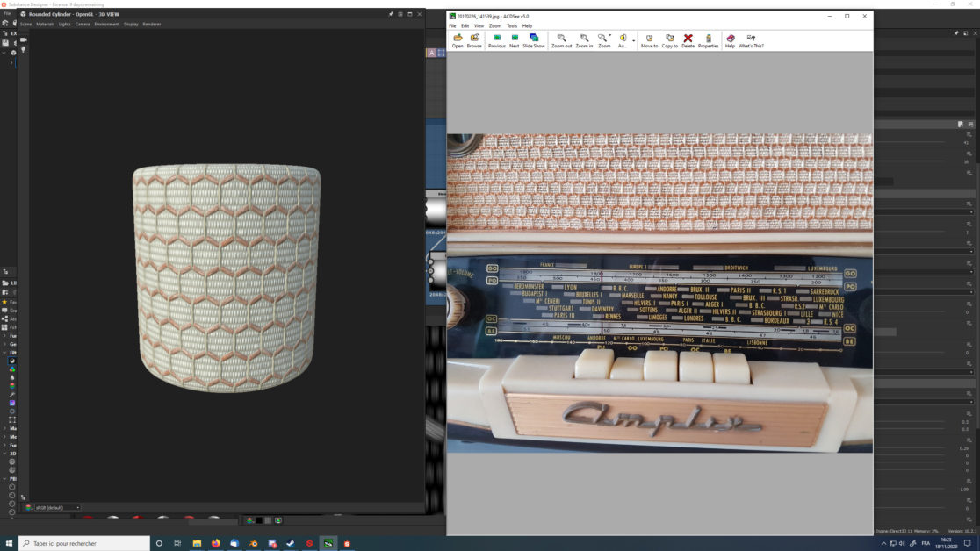This screenshot has height=551, width=980.
Task: Pin the 3D View panel
Action: (392, 14)
